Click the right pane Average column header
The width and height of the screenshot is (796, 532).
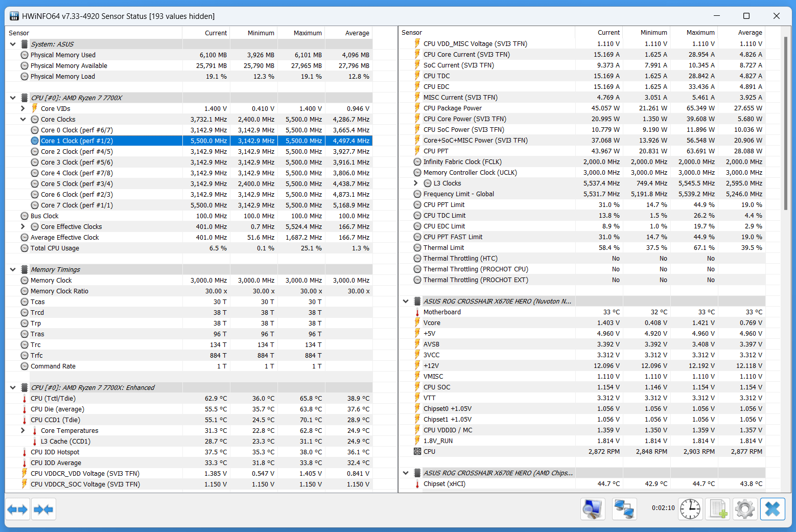tap(741, 32)
